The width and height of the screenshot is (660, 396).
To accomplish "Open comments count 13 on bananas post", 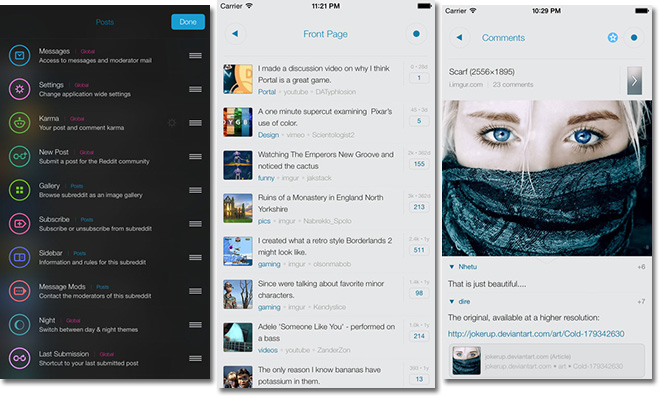I will pyautogui.click(x=419, y=379).
